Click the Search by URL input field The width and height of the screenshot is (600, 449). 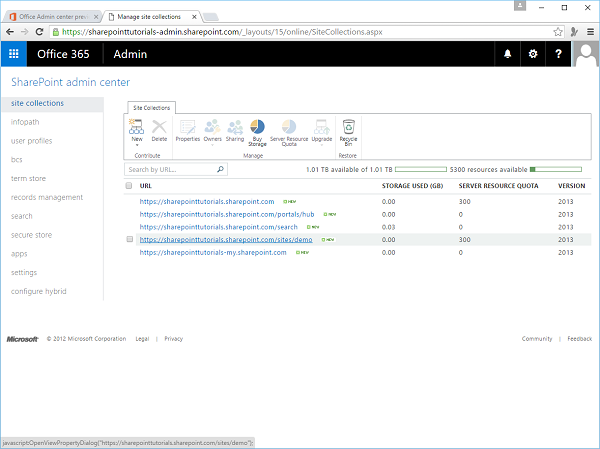tap(170, 170)
